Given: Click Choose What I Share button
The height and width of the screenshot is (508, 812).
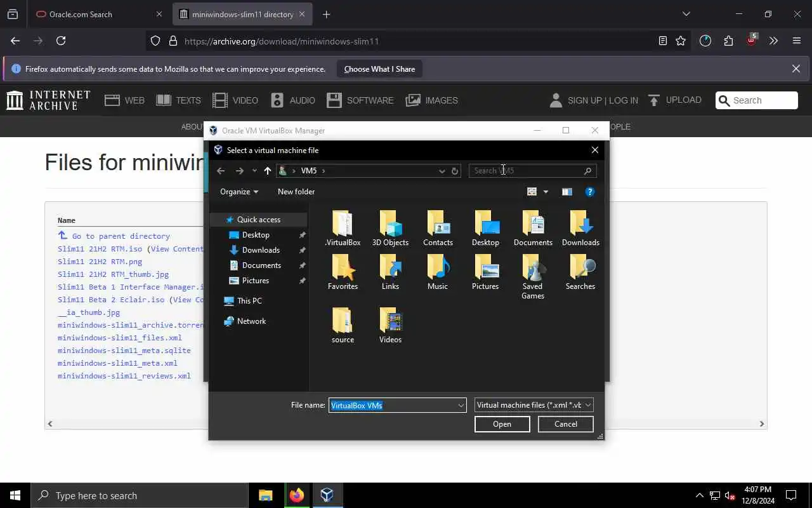Looking at the screenshot, I should 379,69.
